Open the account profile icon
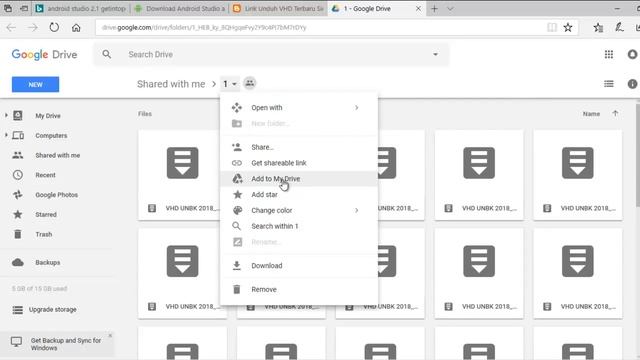Viewport: 640px width, 360px height. (633, 54)
